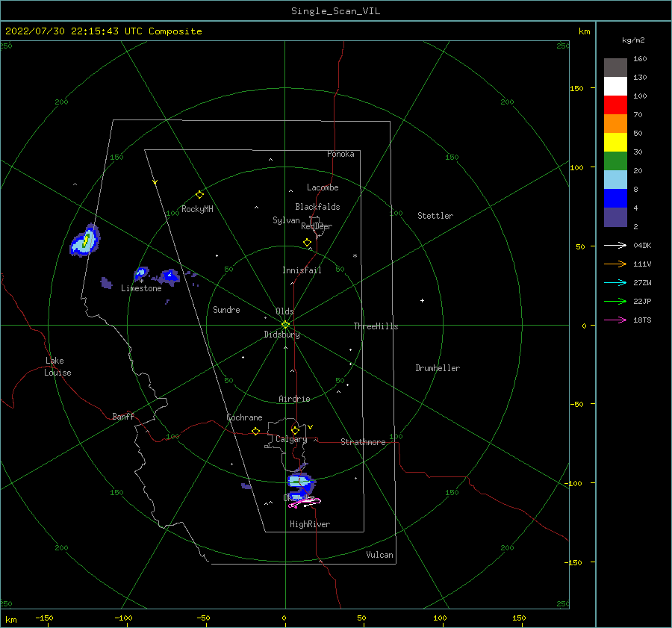Pick the red 70-100 legend swatch
This screenshot has width=672, height=628.
point(615,105)
